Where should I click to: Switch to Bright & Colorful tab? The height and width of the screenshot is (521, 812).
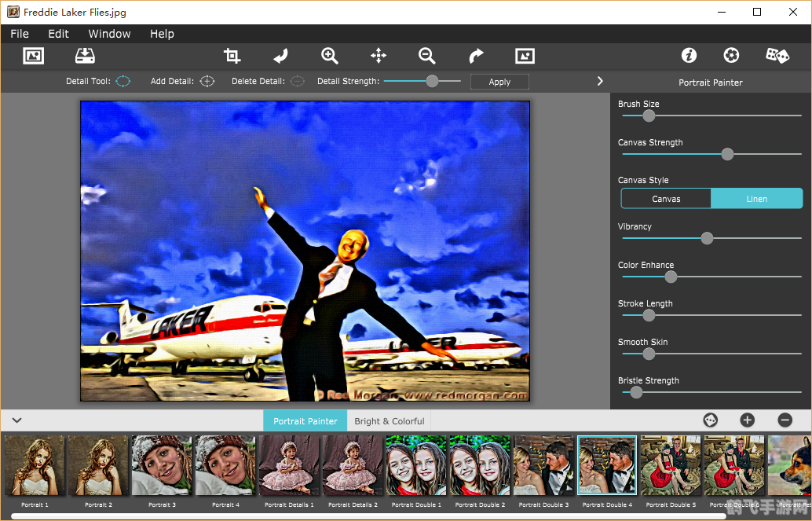(389, 421)
